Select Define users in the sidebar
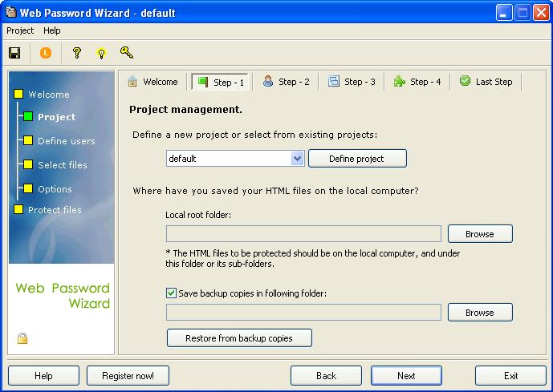Screen dimensions: 553x392 point(67,141)
